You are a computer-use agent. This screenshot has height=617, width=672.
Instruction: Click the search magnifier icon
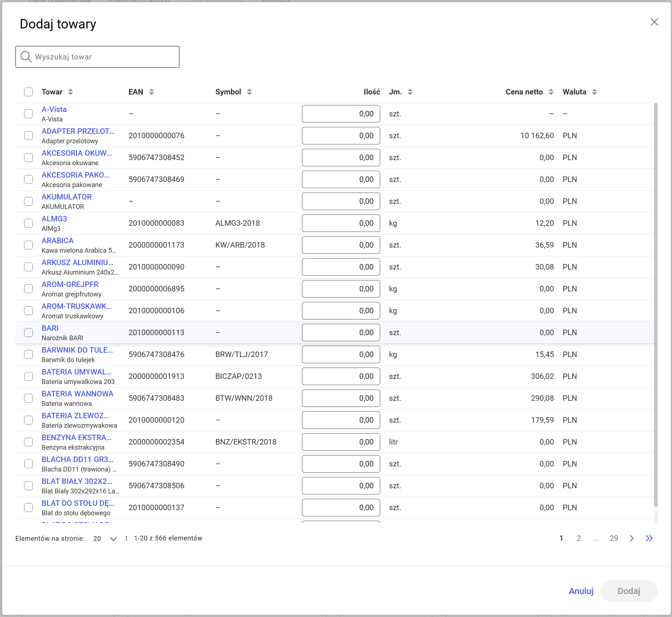(x=26, y=57)
